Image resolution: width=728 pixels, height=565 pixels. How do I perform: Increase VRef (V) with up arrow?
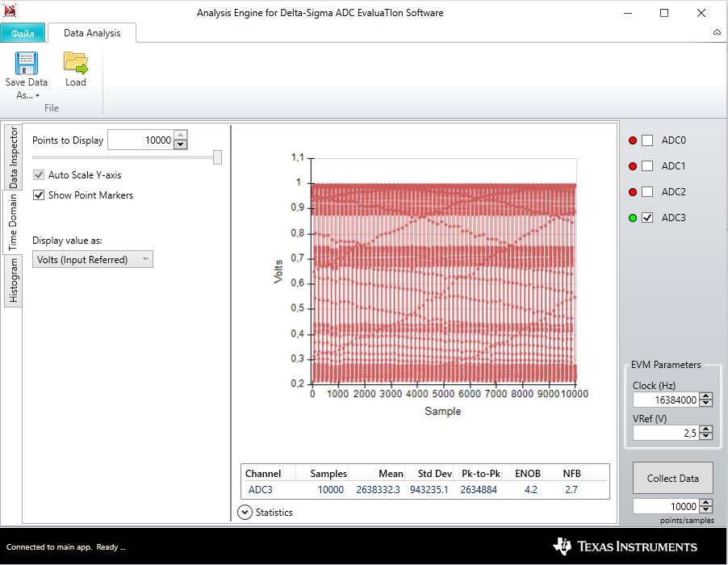(706, 429)
